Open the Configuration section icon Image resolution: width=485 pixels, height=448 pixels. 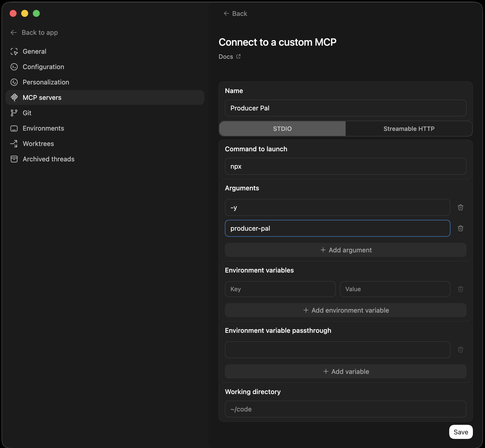tap(14, 67)
